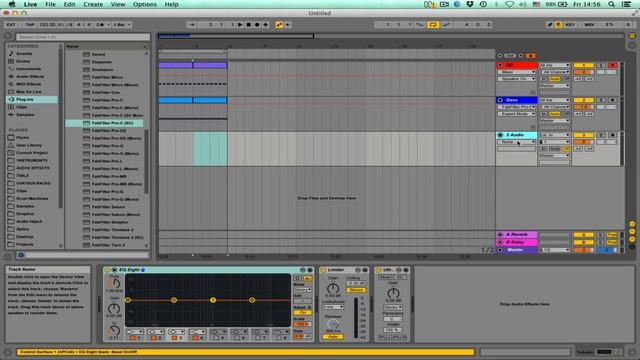Open the File menu

(x=51, y=4)
